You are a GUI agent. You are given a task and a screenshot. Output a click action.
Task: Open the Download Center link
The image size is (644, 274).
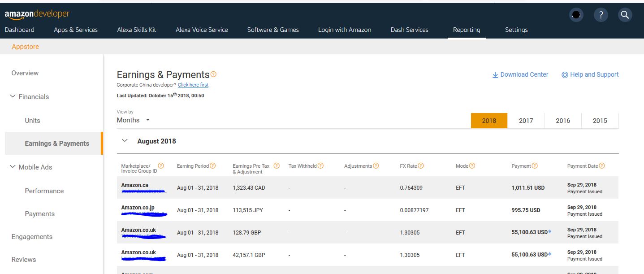[x=520, y=74]
